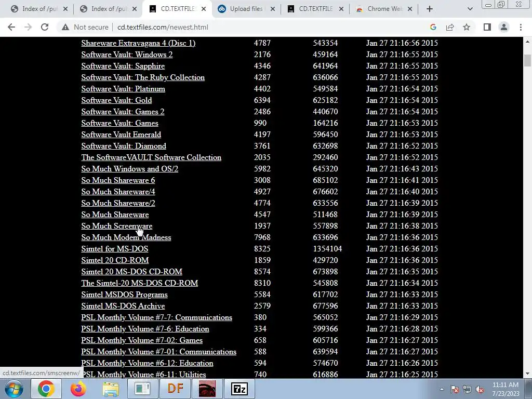532x399 pixels.
Task: Open the DF application from the taskbar
Action: [175, 389]
